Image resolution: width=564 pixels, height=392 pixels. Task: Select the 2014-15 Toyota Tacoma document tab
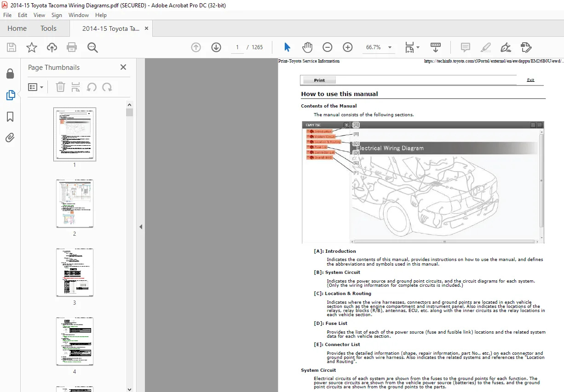pos(111,28)
